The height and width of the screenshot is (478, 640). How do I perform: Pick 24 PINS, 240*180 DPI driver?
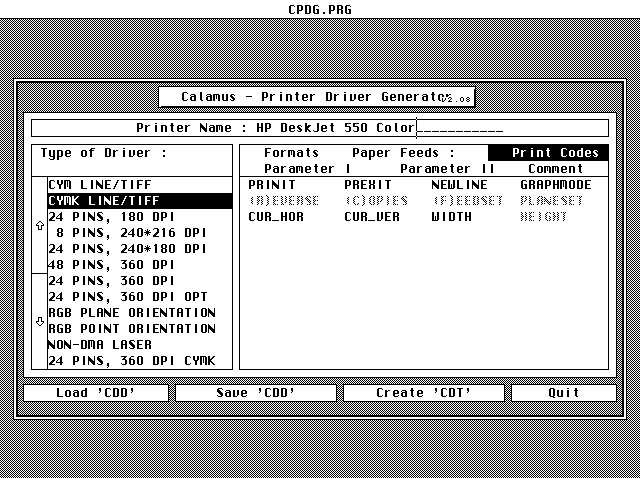140,249
